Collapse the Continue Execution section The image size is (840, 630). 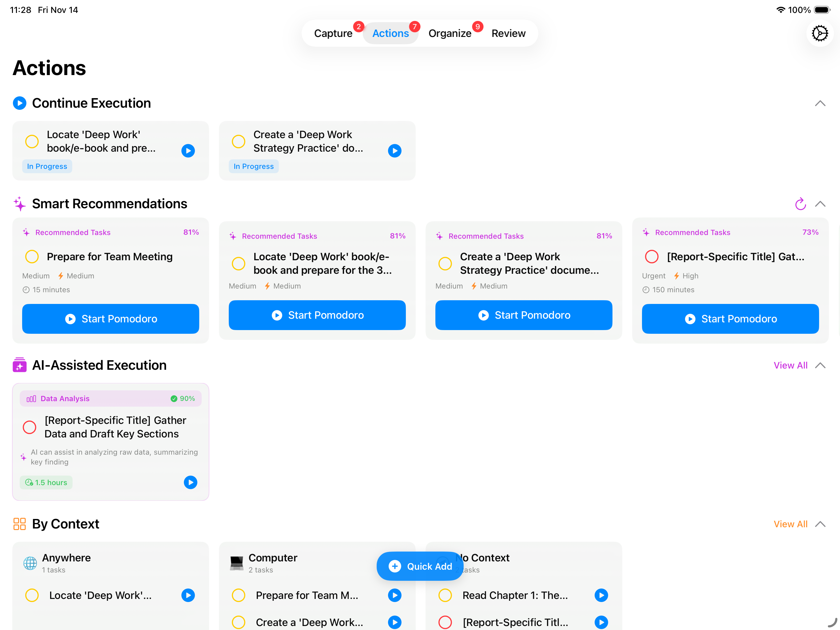pyautogui.click(x=821, y=103)
